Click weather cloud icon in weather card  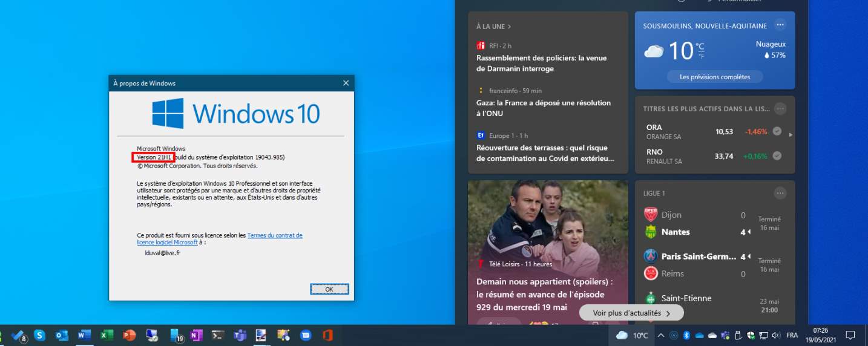[x=654, y=51]
